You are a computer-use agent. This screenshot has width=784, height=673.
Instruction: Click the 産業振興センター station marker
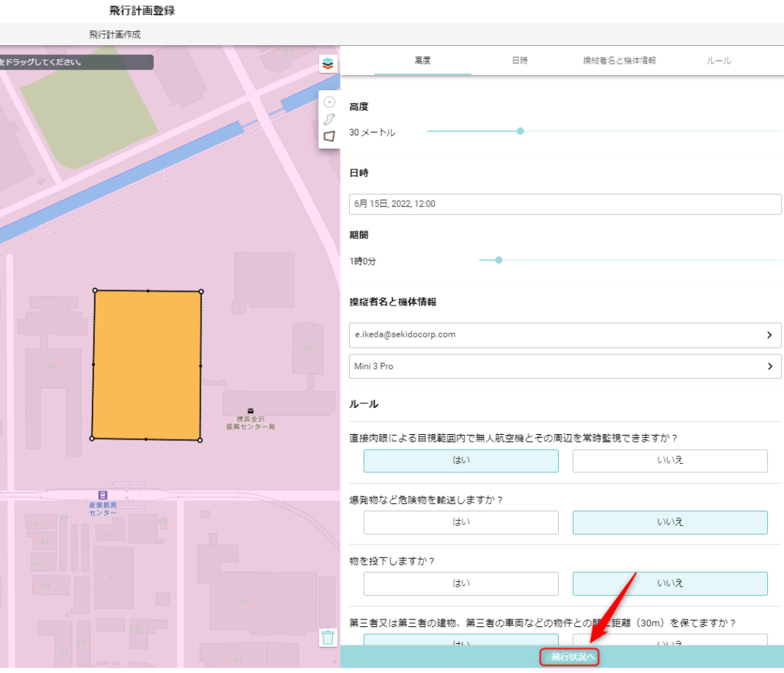(x=103, y=495)
